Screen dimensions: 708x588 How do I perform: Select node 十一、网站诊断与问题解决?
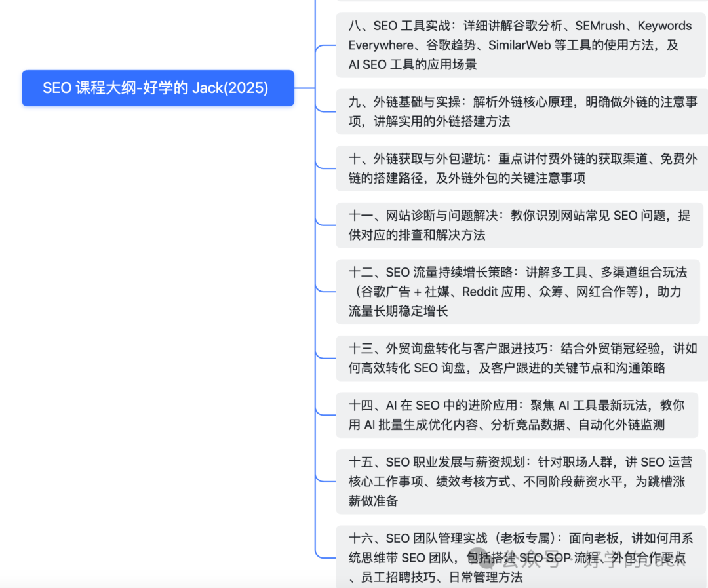(x=518, y=225)
